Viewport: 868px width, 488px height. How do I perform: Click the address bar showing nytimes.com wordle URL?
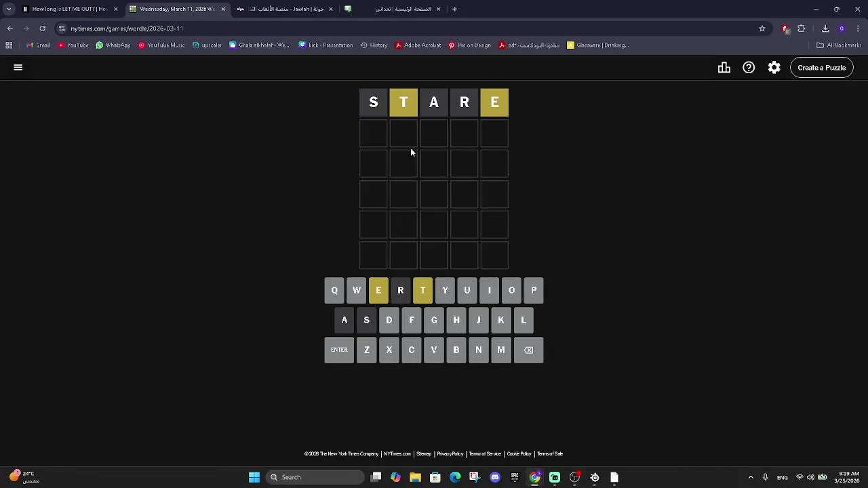coord(407,28)
